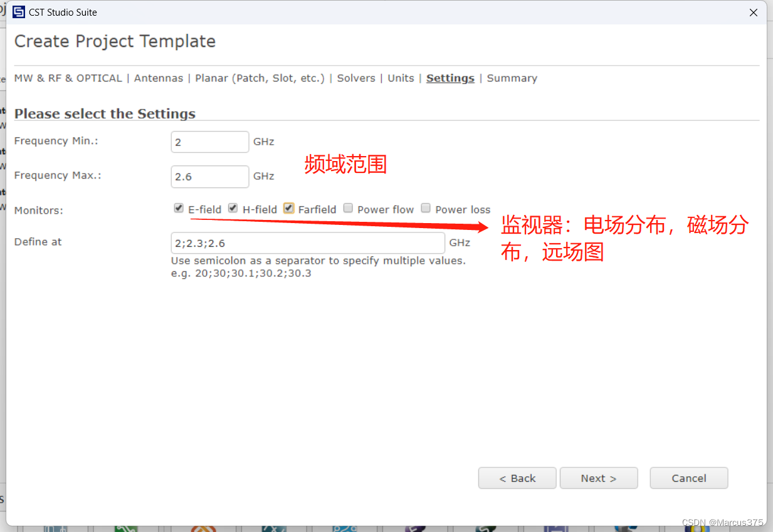773x532 pixels.
Task: Enable the Power loss monitor
Action: coord(426,207)
